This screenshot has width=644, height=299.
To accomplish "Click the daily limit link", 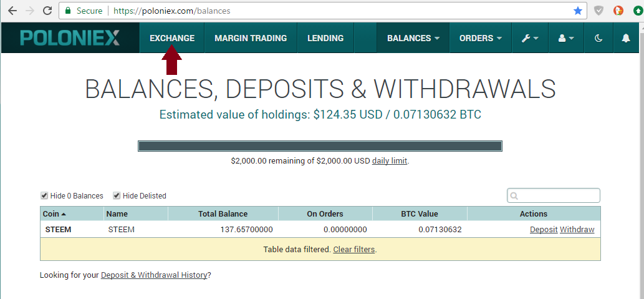I will coord(390,161).
